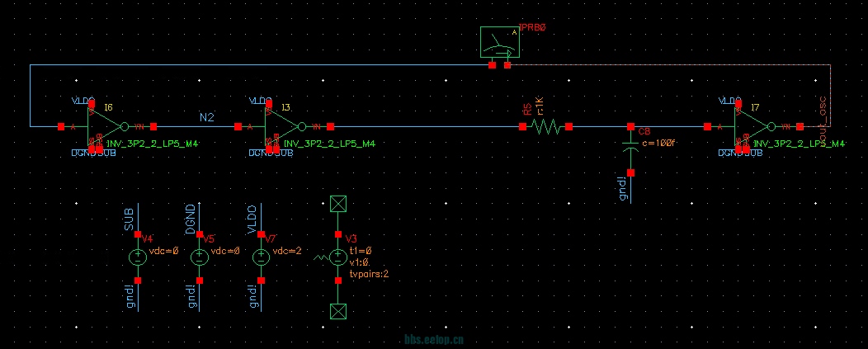Viewport: 868px width, 349px height.
Task: Select the V5 DC voltage source circle
Action: (x=200, y=257)
